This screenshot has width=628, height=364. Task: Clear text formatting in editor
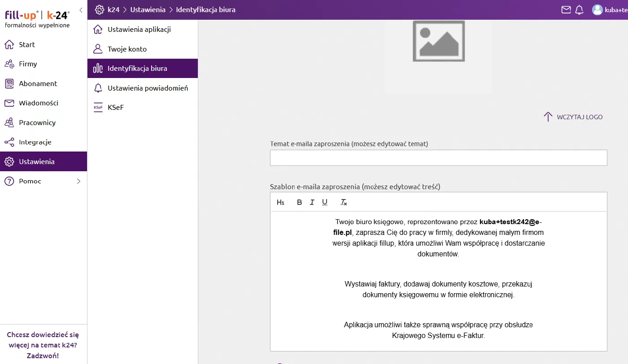pyautogui.click(x=344, y=202)
